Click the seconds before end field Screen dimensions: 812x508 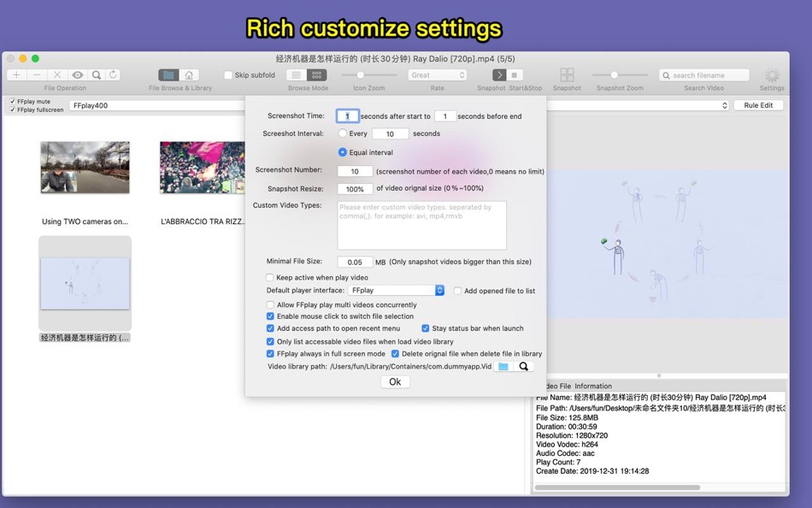444,116
